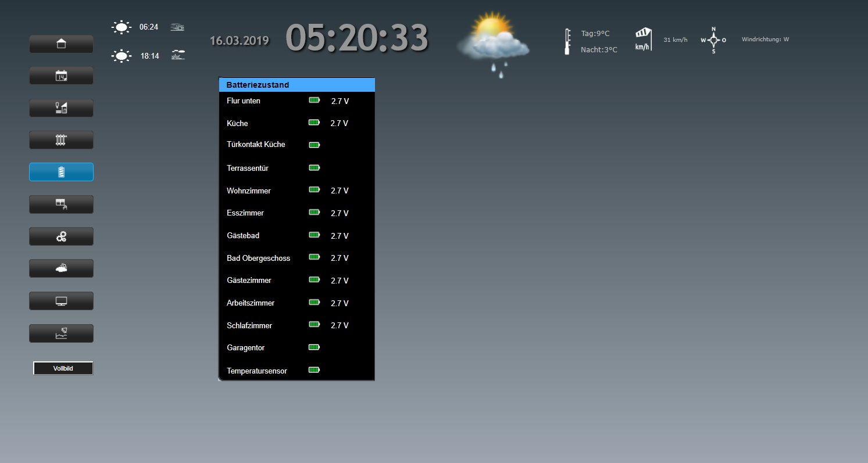Click the battery icon for Küche
Screen dimensions: 868x463
coord(314,123)
